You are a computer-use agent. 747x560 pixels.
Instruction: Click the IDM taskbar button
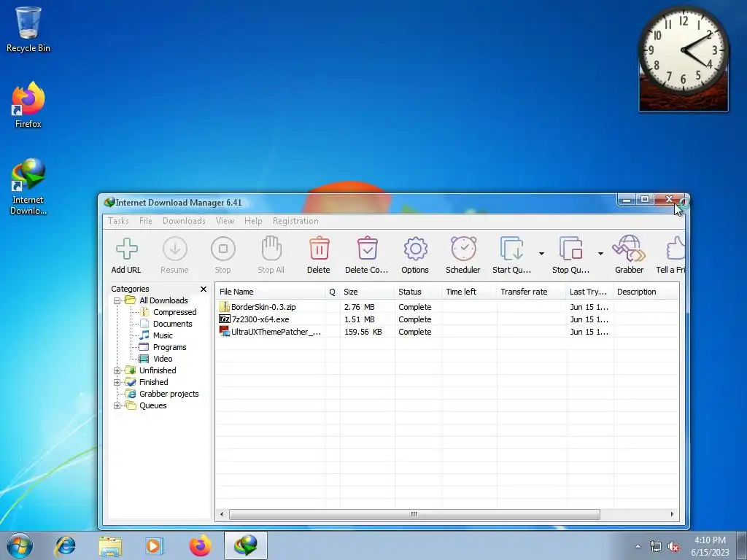[x=246, y=545]
